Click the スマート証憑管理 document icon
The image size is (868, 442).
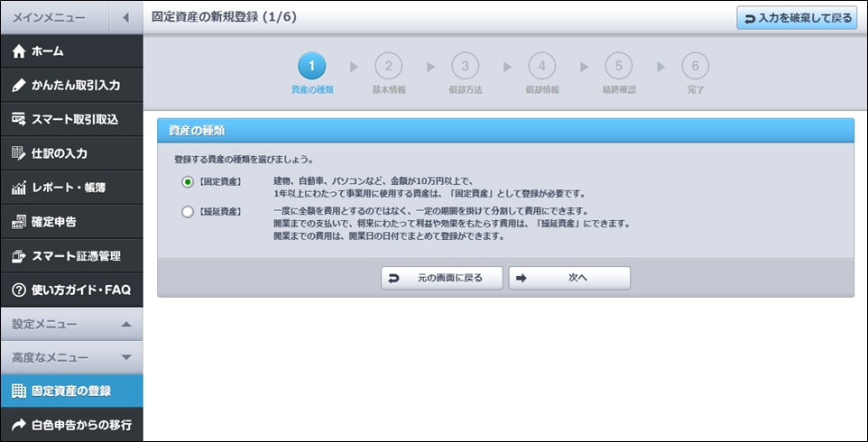tap(19, 256)
